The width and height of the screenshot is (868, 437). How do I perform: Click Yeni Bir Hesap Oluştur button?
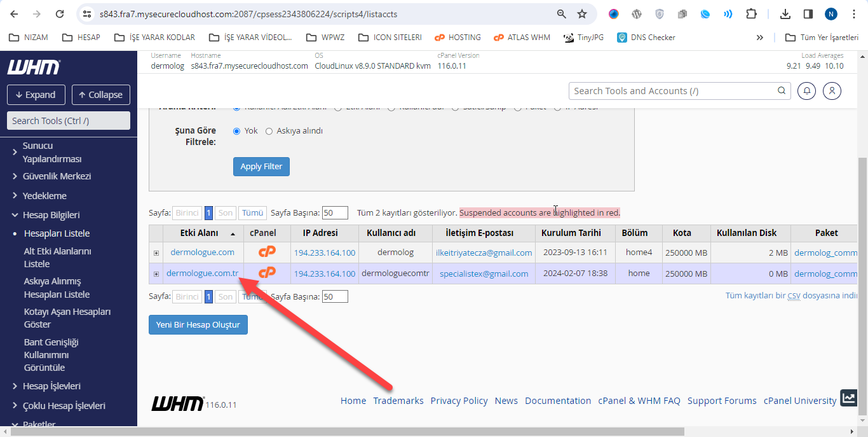click(x=198, y=324)
